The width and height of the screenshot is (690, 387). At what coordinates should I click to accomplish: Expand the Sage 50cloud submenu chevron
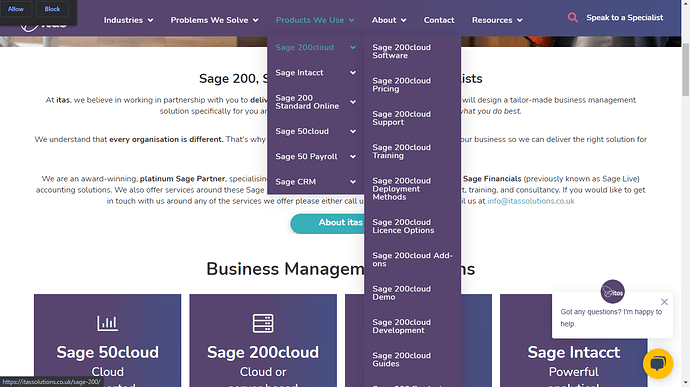353,131
